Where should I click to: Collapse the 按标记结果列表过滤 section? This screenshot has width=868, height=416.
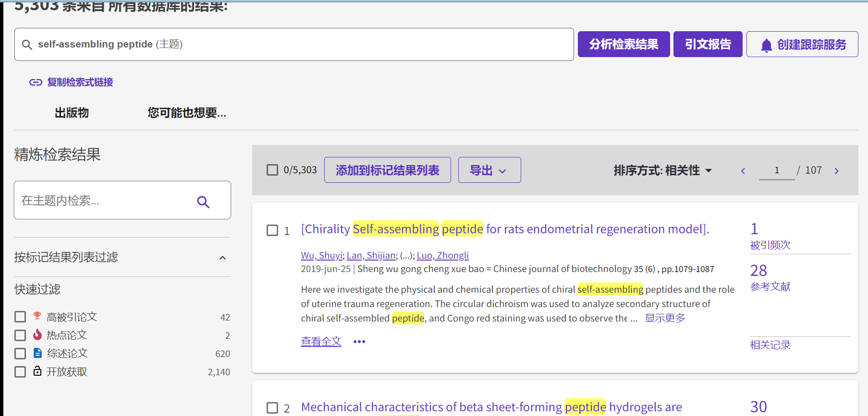[222, 258]
